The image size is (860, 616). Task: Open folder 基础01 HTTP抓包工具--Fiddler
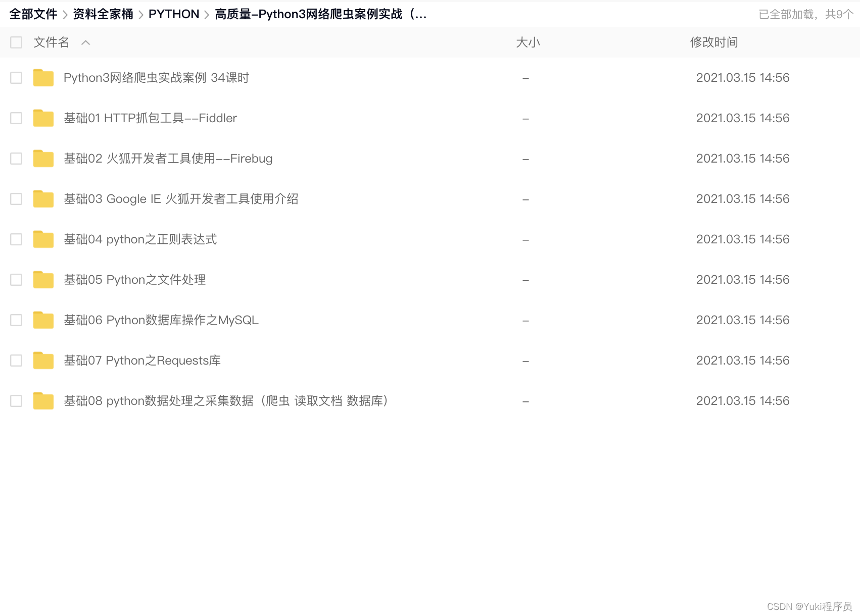(x=150, y=118)
